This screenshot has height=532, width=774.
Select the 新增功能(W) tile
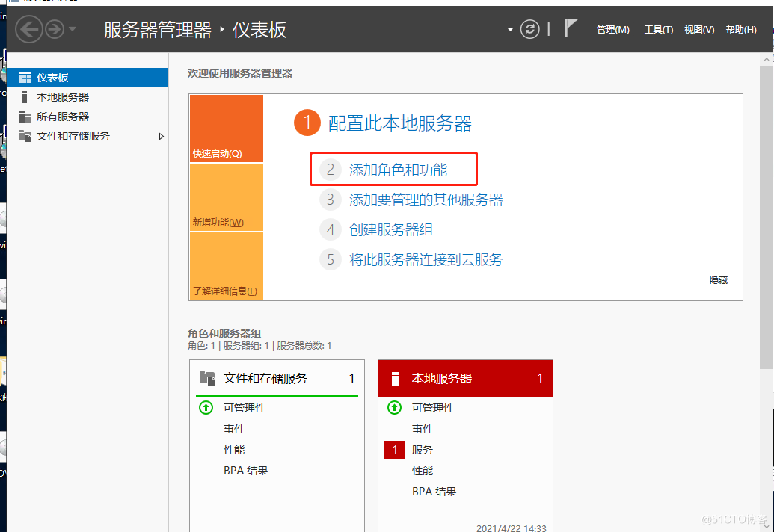pos(227,197)
